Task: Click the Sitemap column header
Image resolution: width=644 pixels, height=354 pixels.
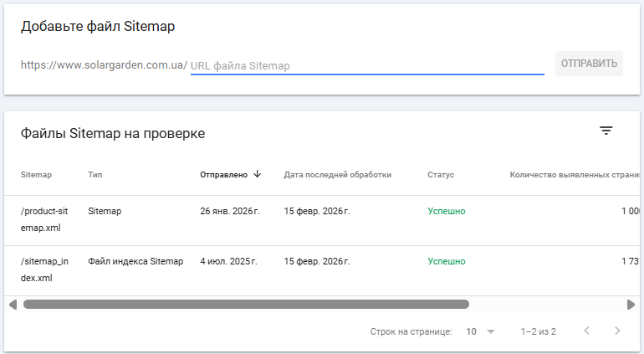Action: (x=36, y=175)
